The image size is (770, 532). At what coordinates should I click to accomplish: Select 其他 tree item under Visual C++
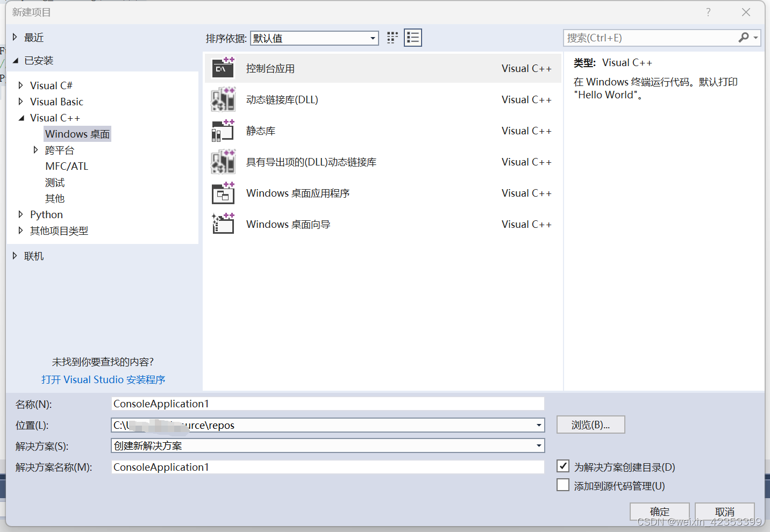click(55, 198)
